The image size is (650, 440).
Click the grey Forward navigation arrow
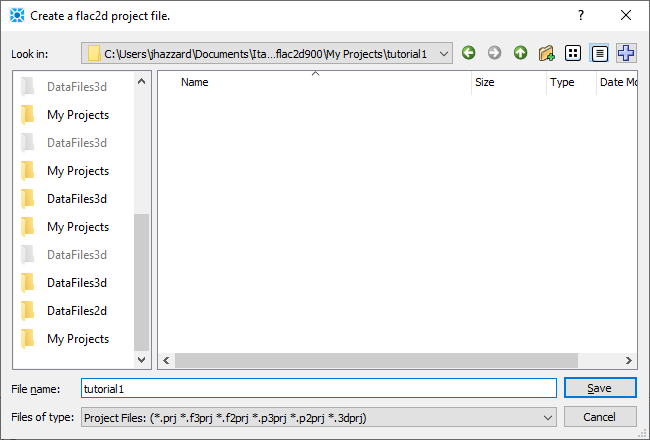[494, 53]
